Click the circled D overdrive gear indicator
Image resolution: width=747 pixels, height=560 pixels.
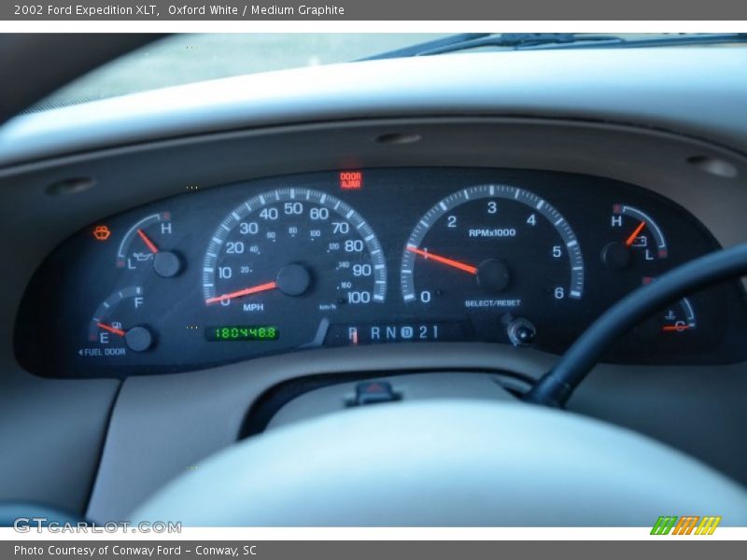click(406, 332)
